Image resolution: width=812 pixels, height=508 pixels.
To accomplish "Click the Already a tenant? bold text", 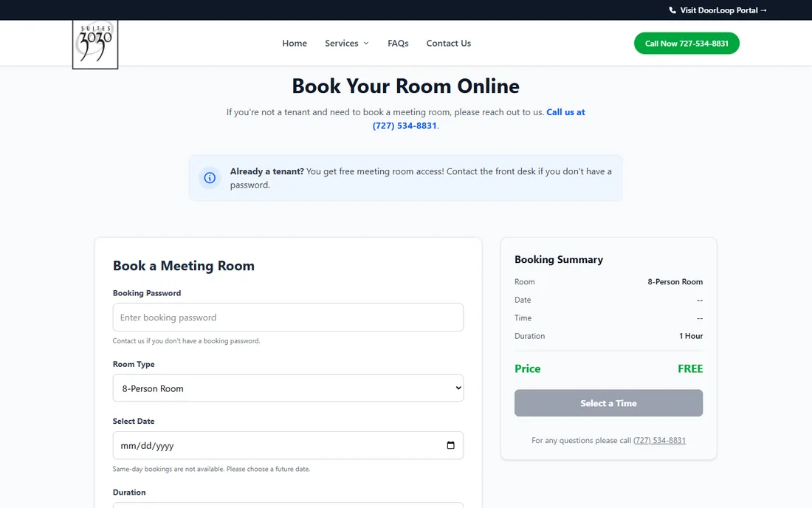I will 266,171.
